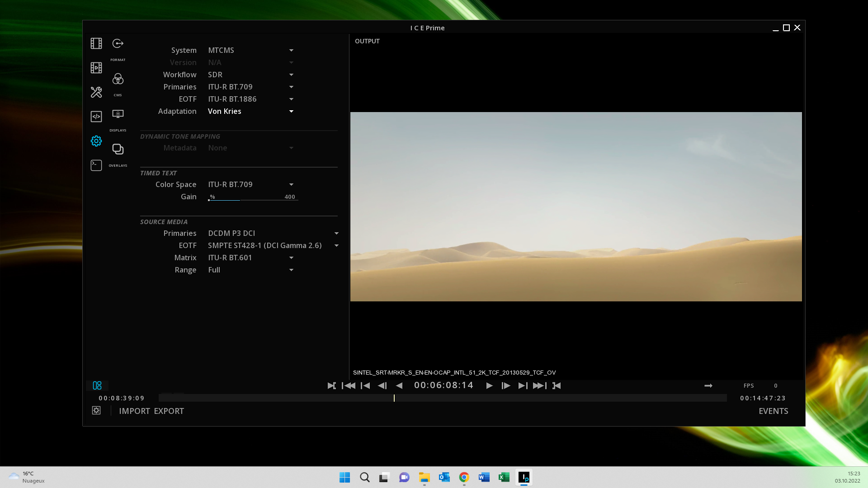The image size is (868, 488).
Task: Expand the Adaptation Von Kries dropdown
Action: pyautogui.click(x=251, y=111)
